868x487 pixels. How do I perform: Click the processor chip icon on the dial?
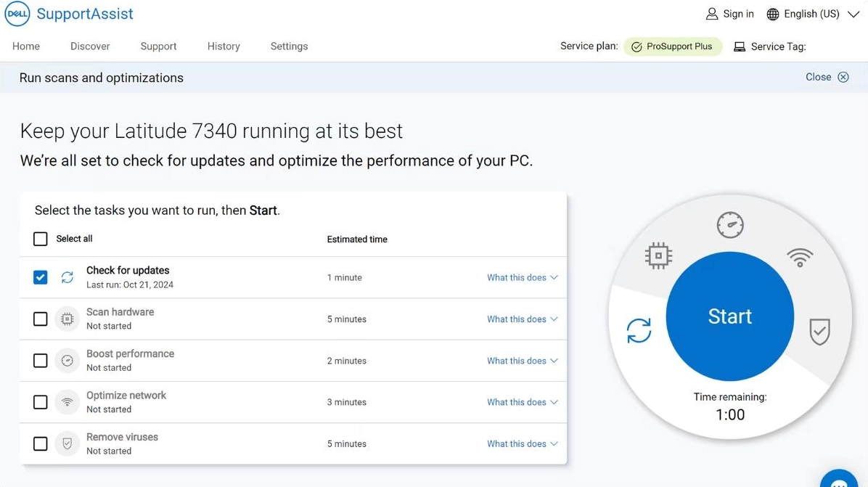pos(658,255)
